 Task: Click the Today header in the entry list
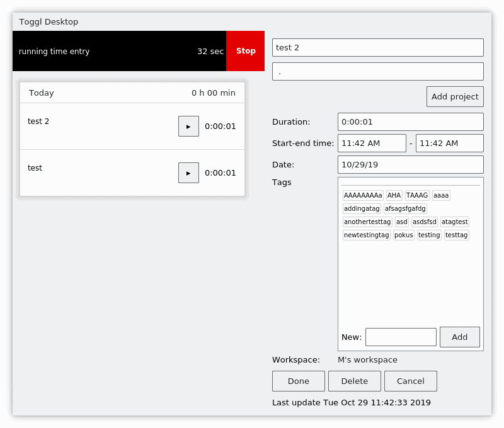coord(42,93)
